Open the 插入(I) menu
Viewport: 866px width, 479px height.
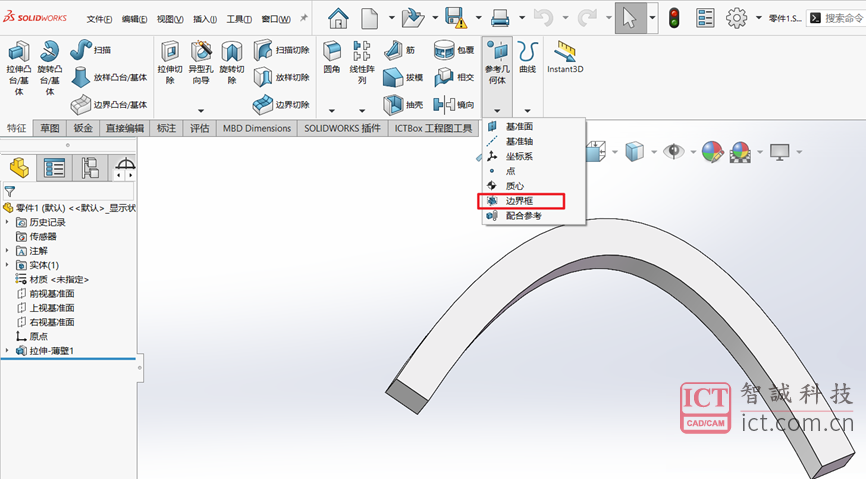[204, 19]
